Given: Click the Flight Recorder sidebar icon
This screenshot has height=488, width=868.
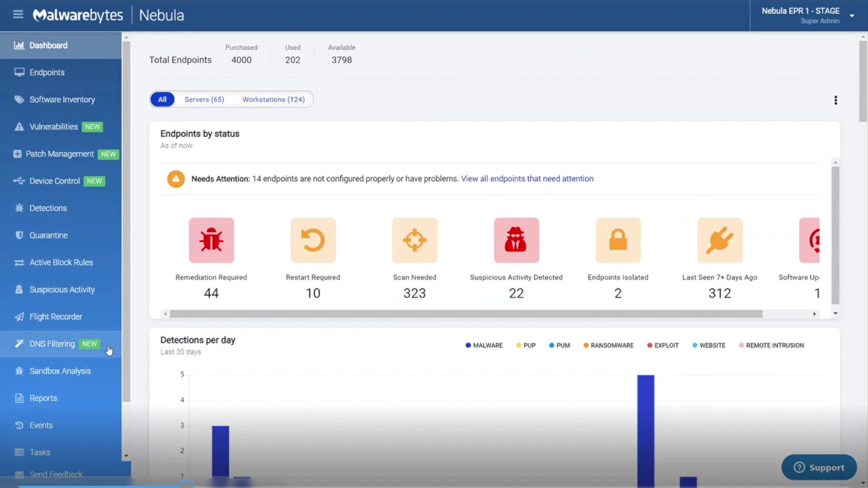Looking at the screenshot, I should click(x=19, y=316).
